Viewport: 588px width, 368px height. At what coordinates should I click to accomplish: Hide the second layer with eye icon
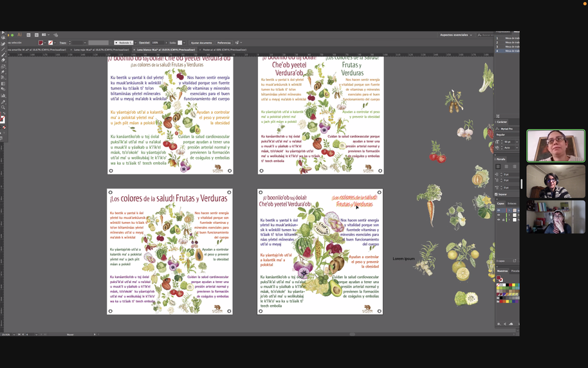coord(499,215)
